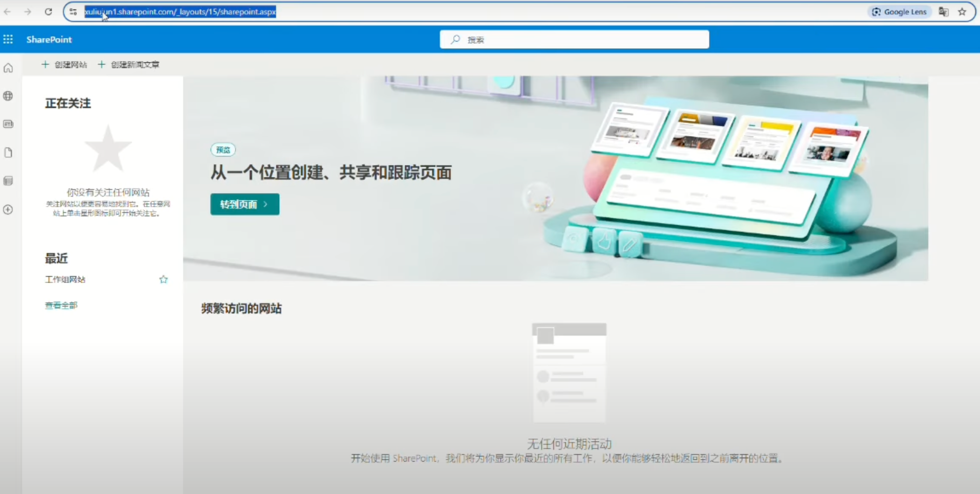Go back with the browser back arrow
The height and width of the screenshot is (494, 980).
coord(7,12)
